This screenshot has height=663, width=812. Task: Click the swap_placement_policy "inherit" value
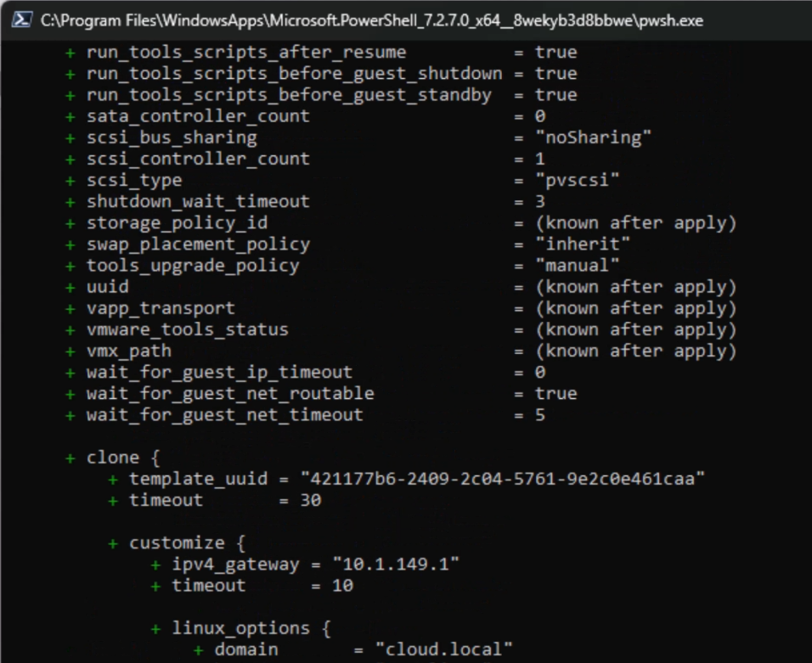583,244
